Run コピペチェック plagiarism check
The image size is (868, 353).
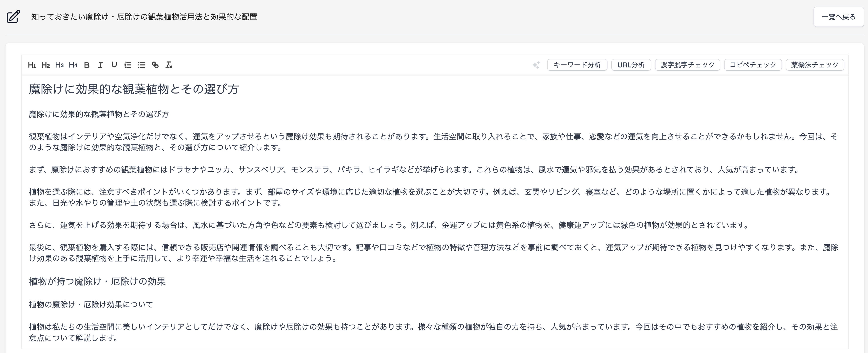pos(753,65)
